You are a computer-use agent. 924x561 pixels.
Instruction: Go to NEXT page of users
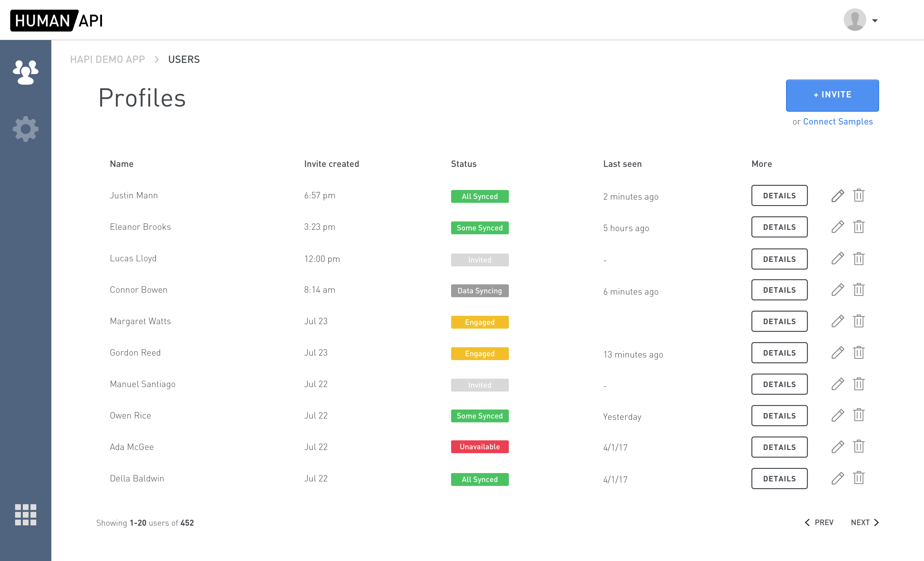point(864,522)
